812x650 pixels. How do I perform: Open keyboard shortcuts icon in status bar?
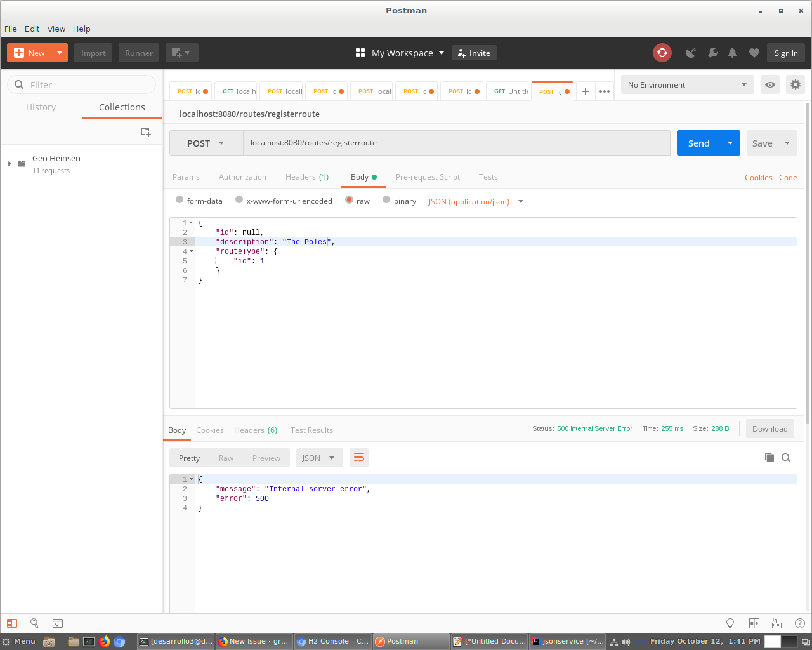tap(776, 623)
